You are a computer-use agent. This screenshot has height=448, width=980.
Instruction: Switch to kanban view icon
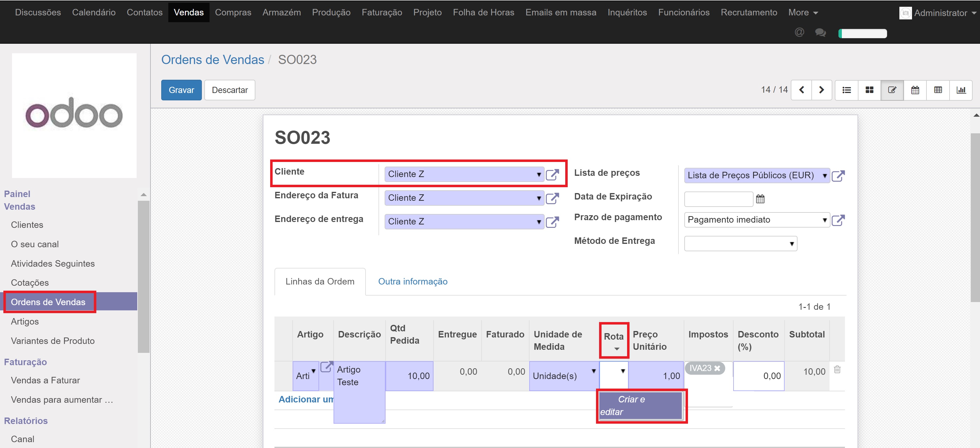click(x=869, y=90)
